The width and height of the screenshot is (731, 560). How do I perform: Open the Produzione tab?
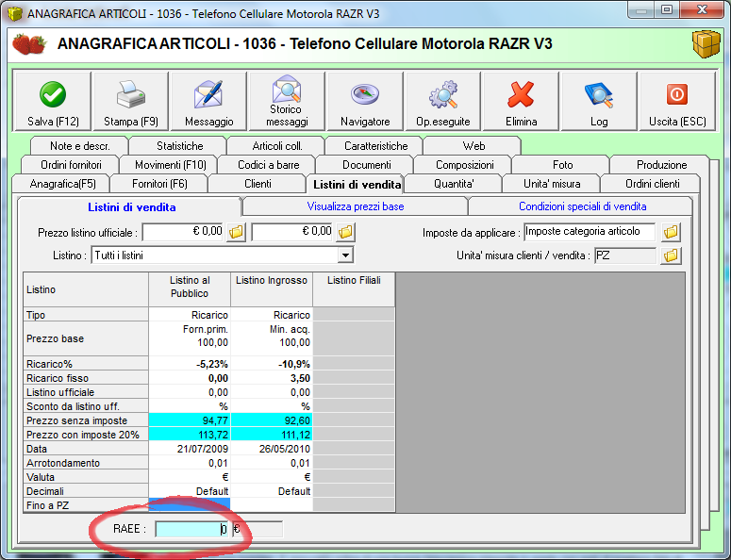click(661, 165)
